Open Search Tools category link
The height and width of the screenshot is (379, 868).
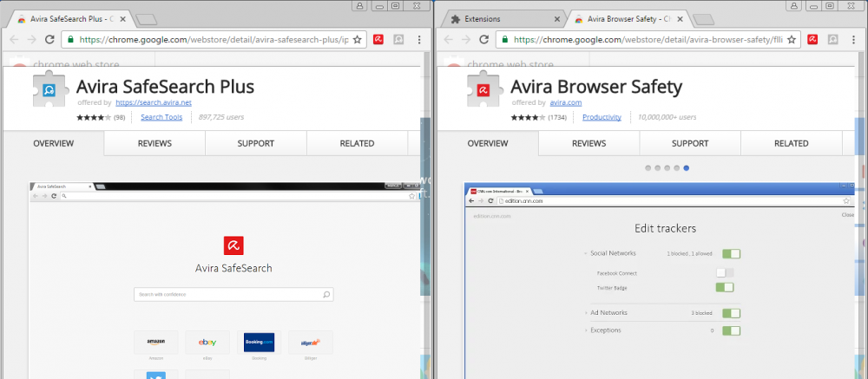click(161, 117)
